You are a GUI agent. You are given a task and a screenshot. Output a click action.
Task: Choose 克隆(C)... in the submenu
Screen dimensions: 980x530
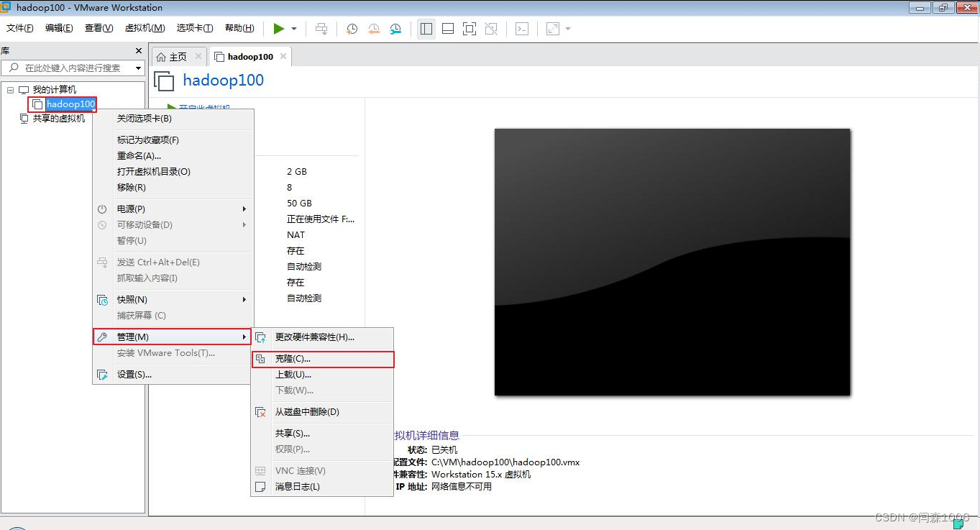click(x=322, y=359)
